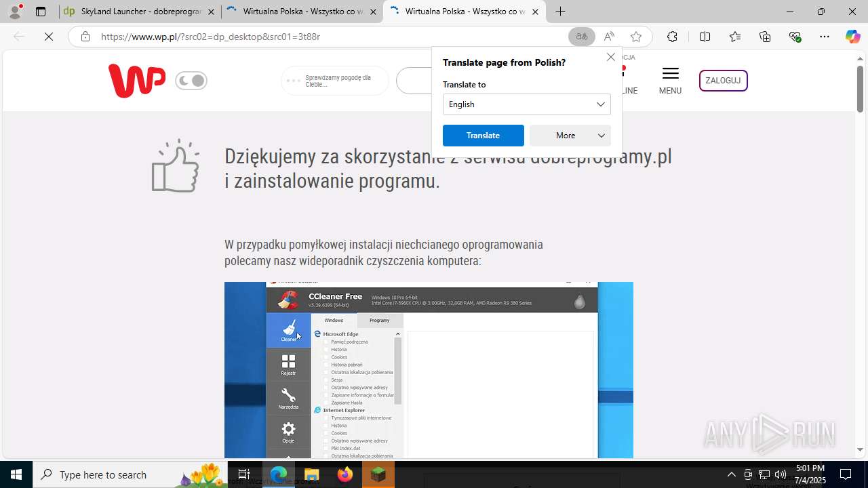Click the scrollbar up arrow
This screenshot has width=868, height=488.
860,58
